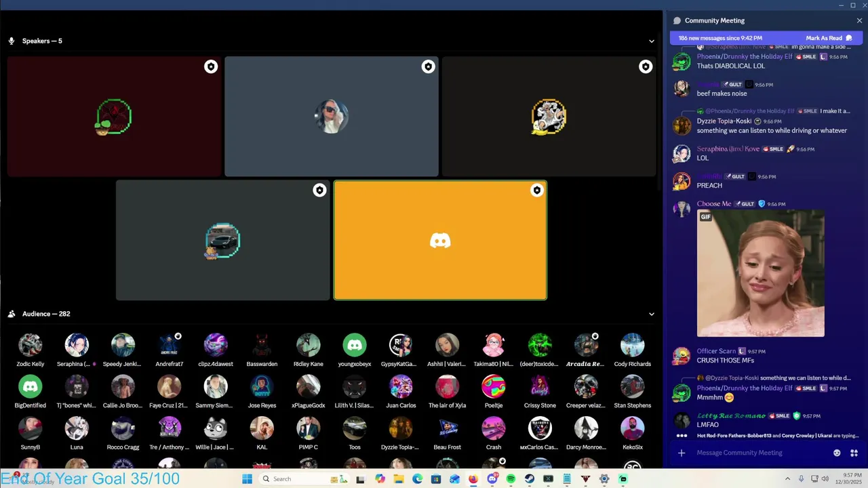The width and height of the screenshot is (868, 488).
Task: Open Choose Me username in chat
Action: coord(714,204)
